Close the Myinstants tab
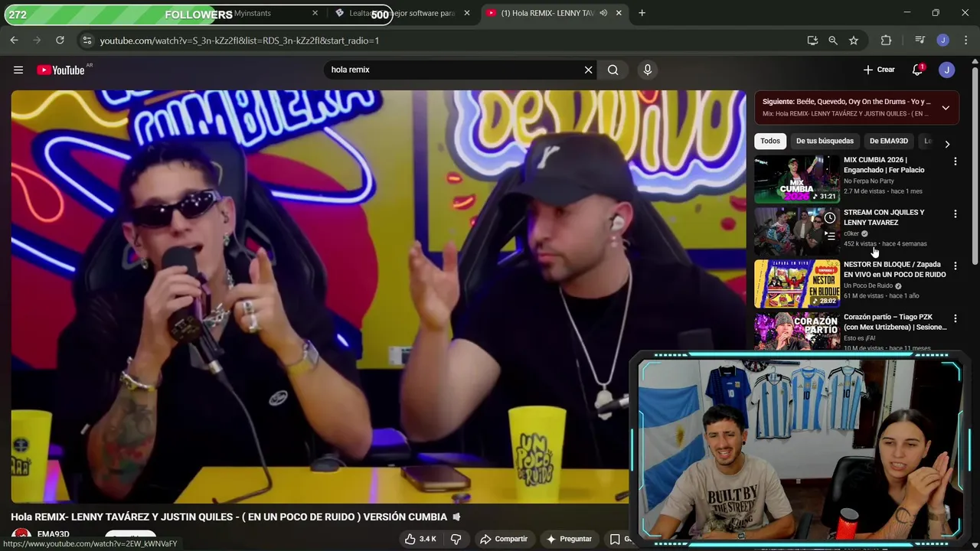The width and height of the screenshot is (980, 551). click(315, 13)
